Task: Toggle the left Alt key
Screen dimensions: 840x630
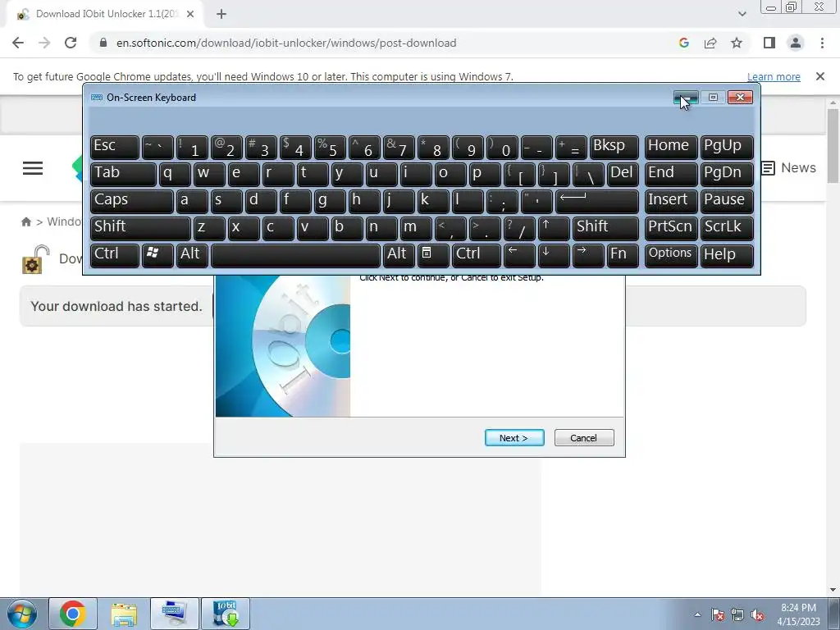Action: [192, 255]
